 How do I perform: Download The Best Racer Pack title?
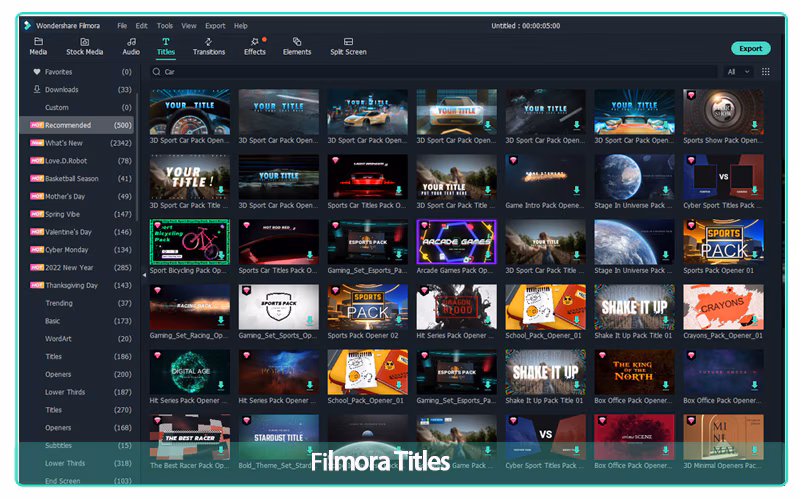point(221,450)
